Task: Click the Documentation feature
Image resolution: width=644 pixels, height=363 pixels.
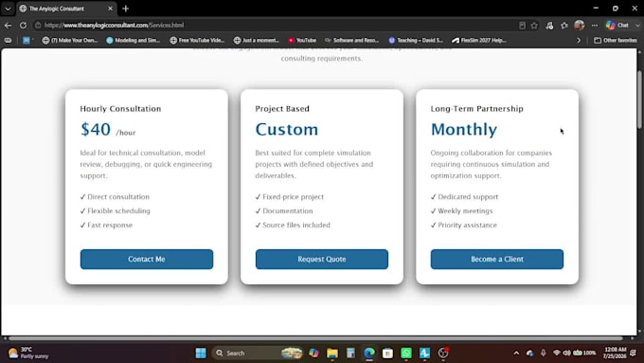Action: click(284, 211)
